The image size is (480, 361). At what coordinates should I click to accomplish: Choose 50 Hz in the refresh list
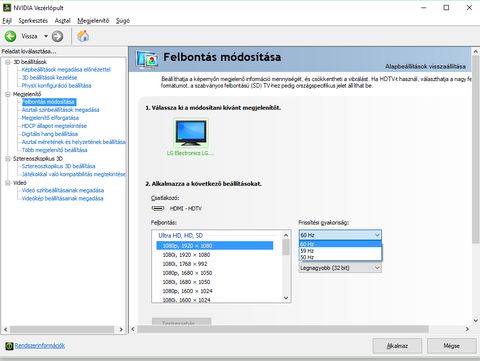[x=340, y=257]
